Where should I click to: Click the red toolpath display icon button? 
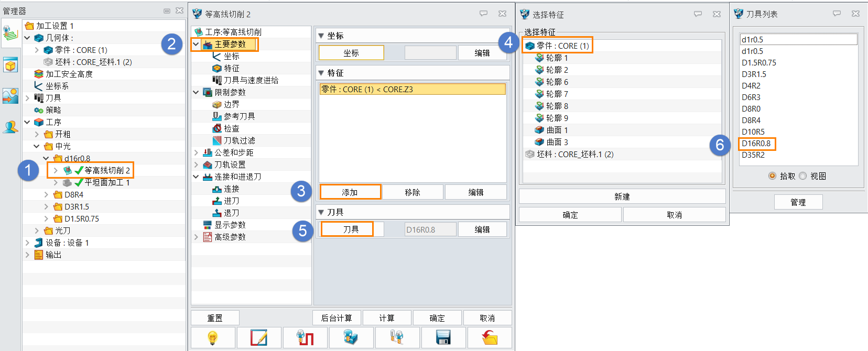(x=305, y=338)
